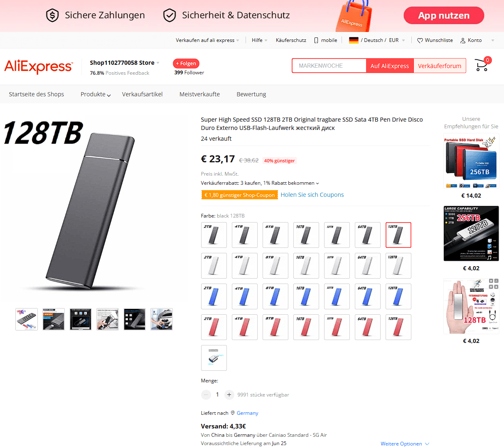Open the Bewertung tab
This screenshot has height=448, width=504.
click(x=251, y=94)
